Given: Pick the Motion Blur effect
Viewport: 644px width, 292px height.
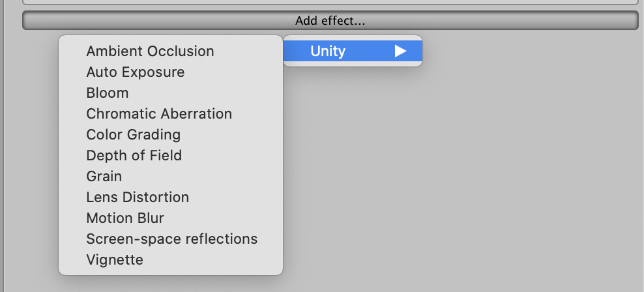Looking at the screenshot, I should [125, 218].
